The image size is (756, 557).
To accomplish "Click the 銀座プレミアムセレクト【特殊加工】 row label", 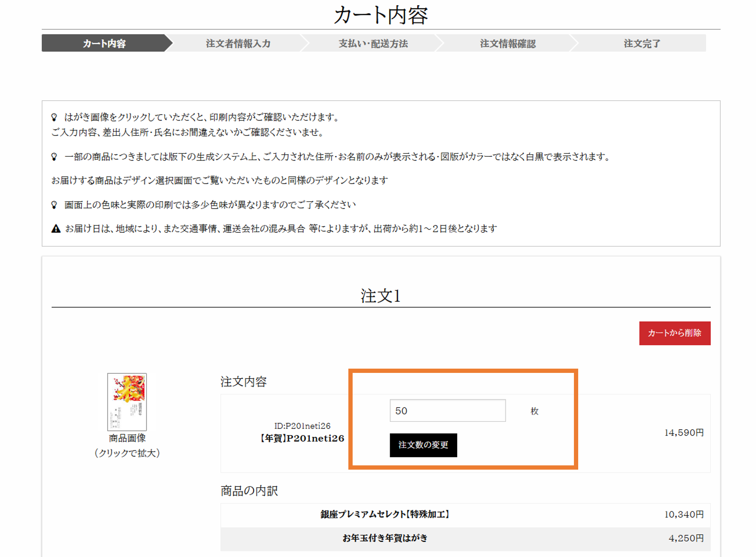I will coord(385,514).
